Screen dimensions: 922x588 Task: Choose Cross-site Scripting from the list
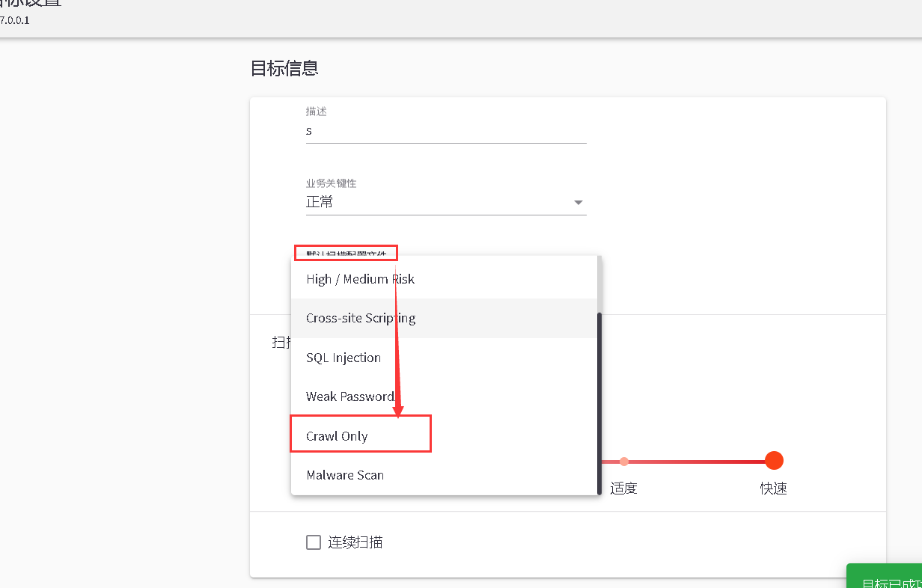click(361, 318)
